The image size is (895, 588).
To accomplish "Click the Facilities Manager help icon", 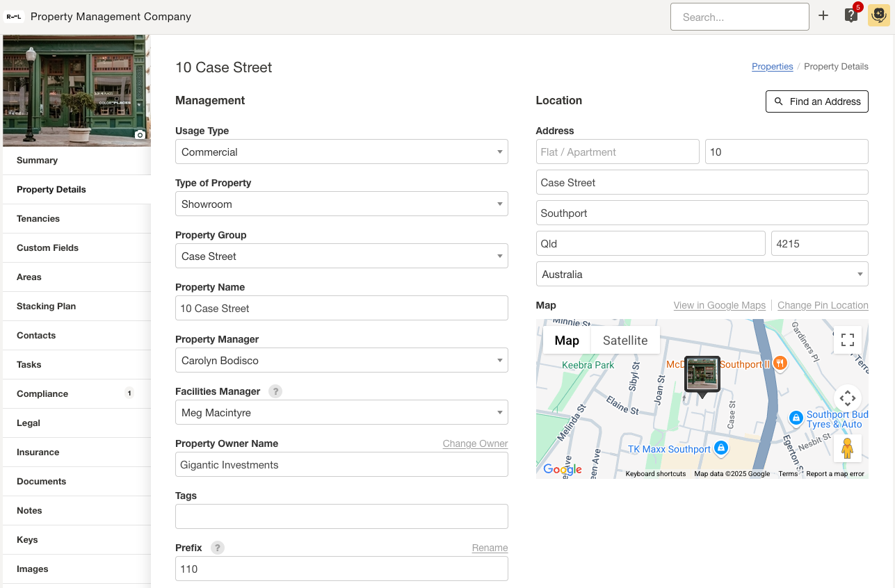I will point(275,391).
